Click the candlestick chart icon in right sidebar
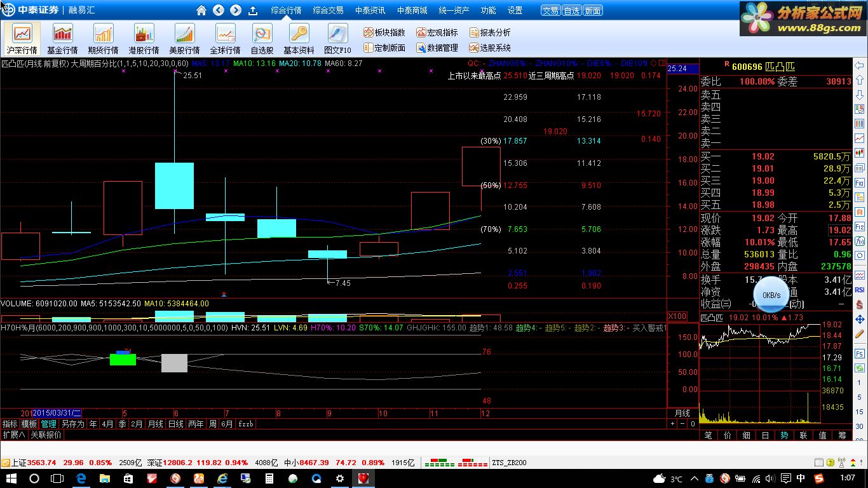Screen dimensions: 868x488 860,152
